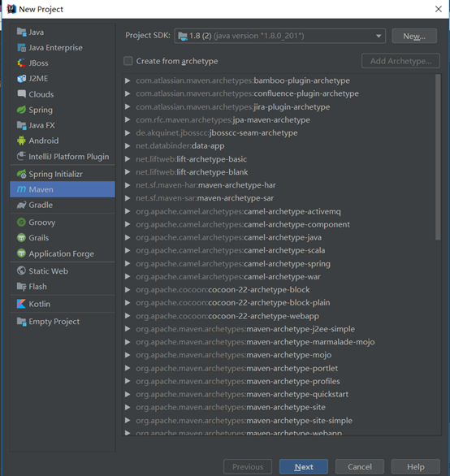Click the IntelliJ Platform Plugin icon
Image resolution: width=450 pixels, height=476 pixels.
22,156
